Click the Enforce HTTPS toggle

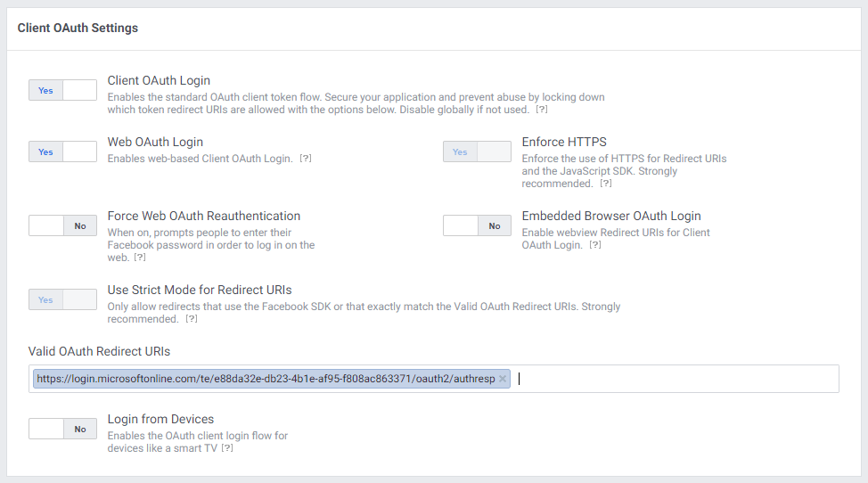477,152
